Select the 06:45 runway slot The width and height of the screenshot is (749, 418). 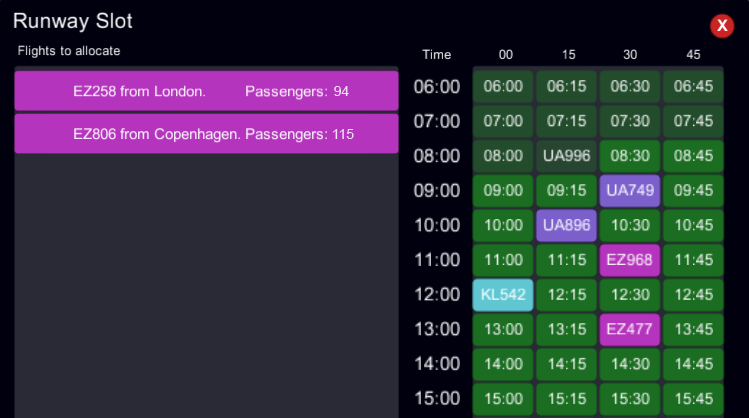(694, 87)
